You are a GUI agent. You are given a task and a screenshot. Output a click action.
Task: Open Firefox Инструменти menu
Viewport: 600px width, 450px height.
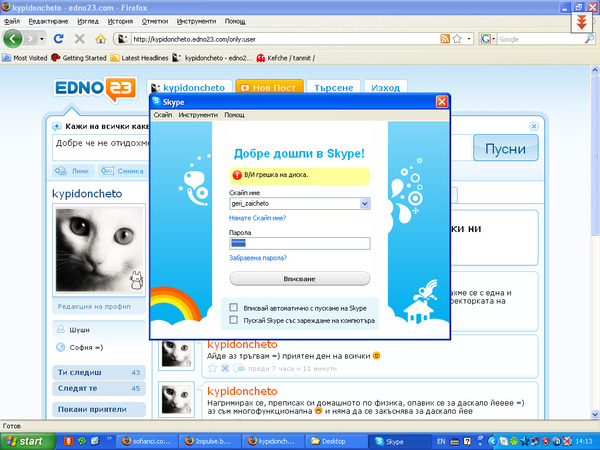tap(196, 21)
